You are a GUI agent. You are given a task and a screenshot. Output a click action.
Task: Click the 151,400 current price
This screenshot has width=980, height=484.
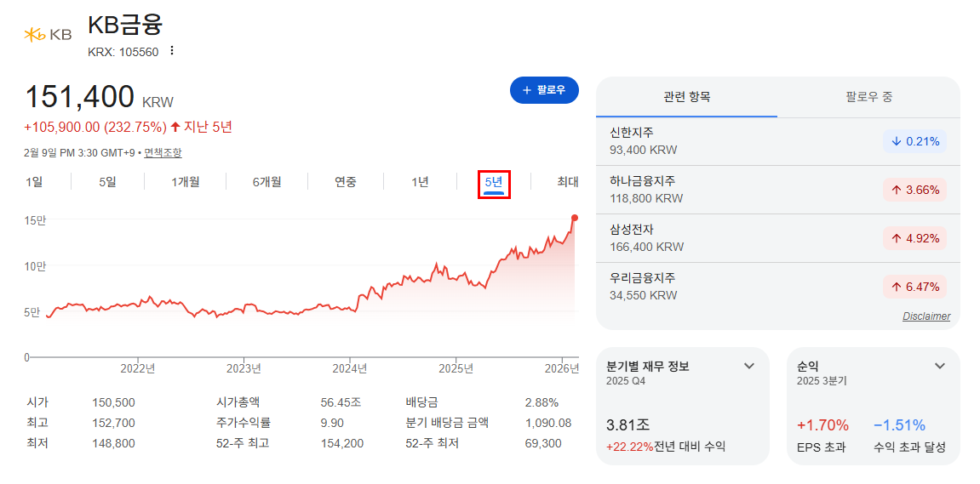pos(79,98)
